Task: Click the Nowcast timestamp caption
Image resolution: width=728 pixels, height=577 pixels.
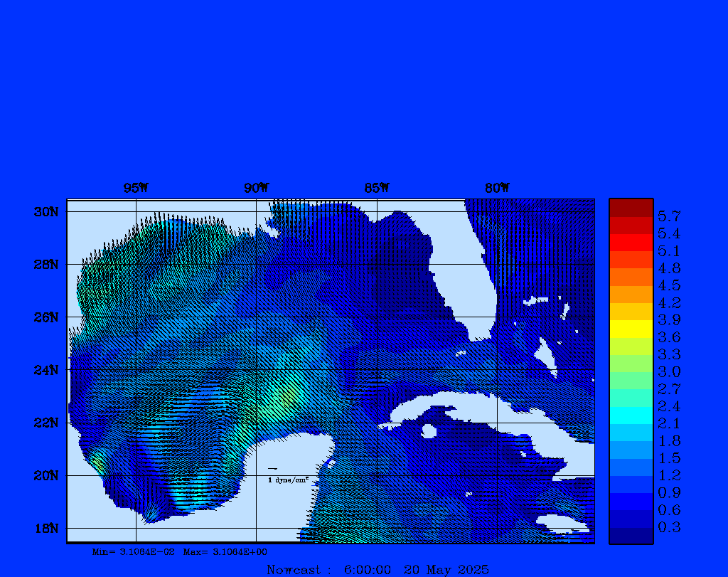Action: click(x=378, y=569)
